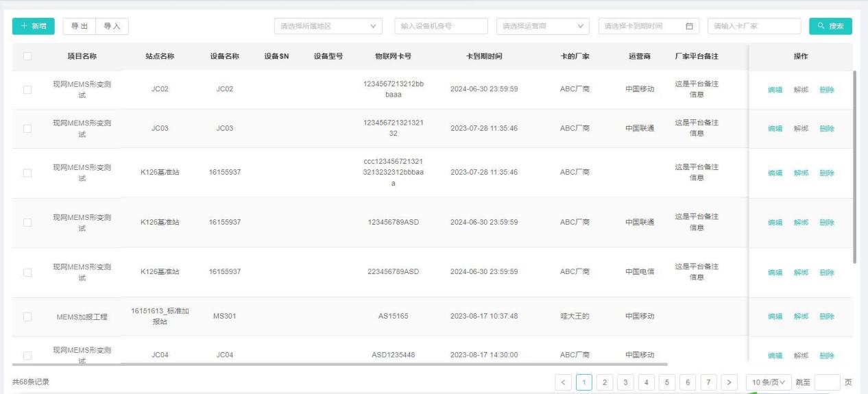Check the MEMS加报工程 row checkbox
The height and width of the screenshot is (394, 868).
[x=28, y=317]
